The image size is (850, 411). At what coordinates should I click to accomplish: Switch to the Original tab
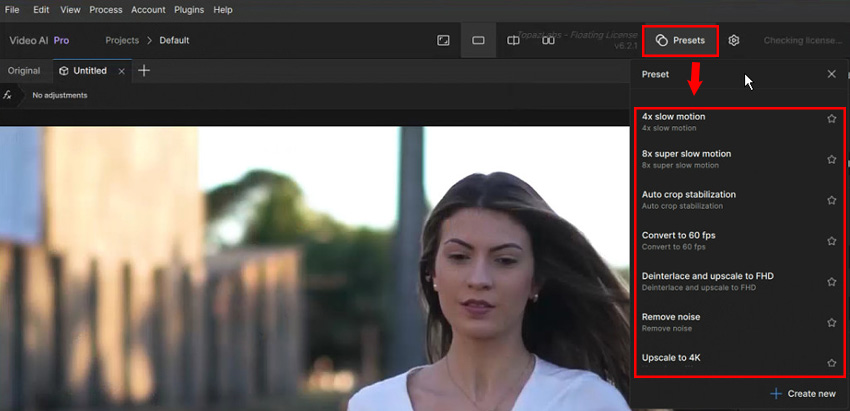tap(24, 71)
